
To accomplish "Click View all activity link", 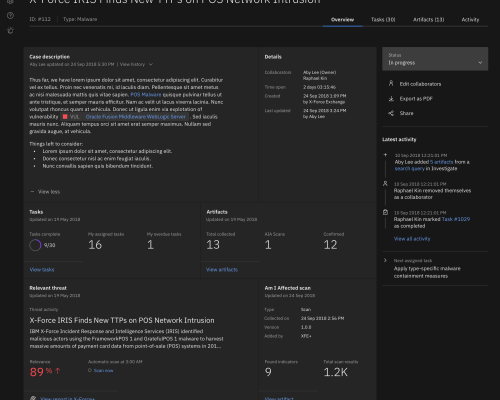I will tap(412, 239).
